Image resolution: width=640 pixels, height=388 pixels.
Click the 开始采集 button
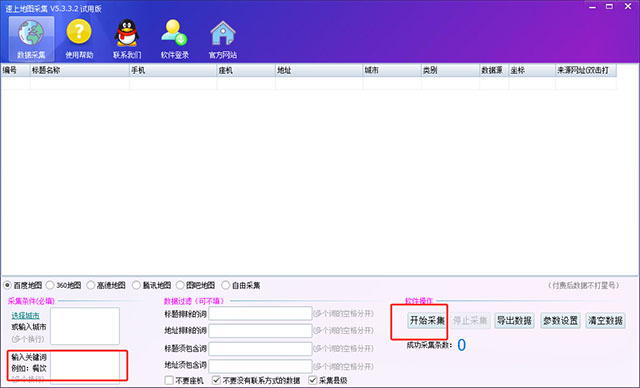pos(427,321)
